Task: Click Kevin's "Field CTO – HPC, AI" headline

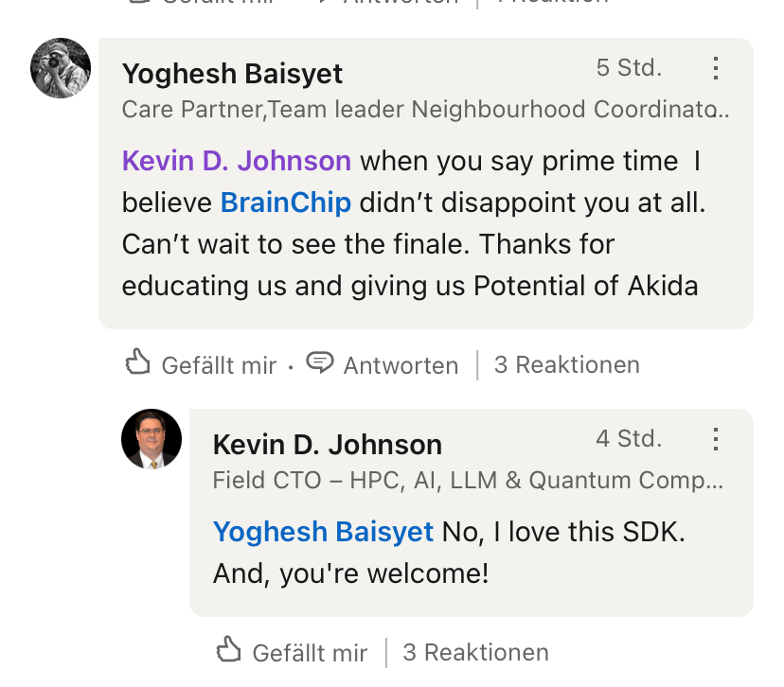Action: point(468,481)
